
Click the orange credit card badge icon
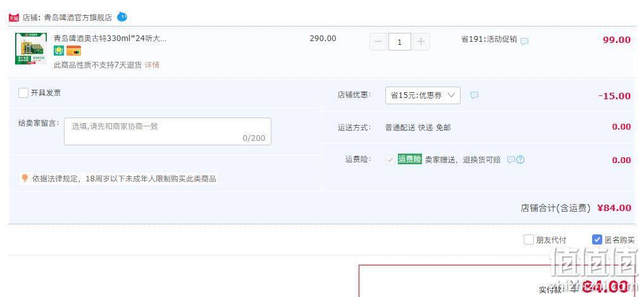tap(73, 51)
